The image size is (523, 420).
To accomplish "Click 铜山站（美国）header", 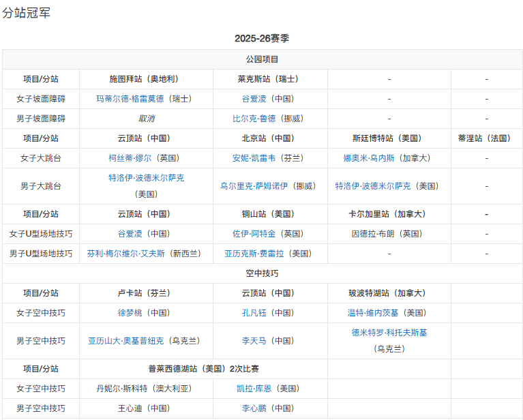I will (270, 214).
